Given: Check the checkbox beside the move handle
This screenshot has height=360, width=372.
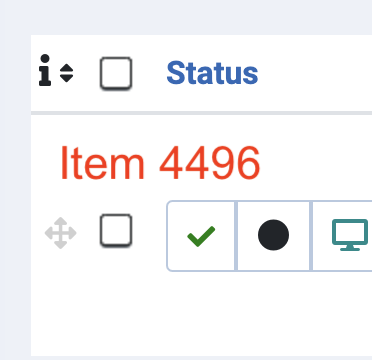Looking at the screenshot, I should [x=116, y=231].
